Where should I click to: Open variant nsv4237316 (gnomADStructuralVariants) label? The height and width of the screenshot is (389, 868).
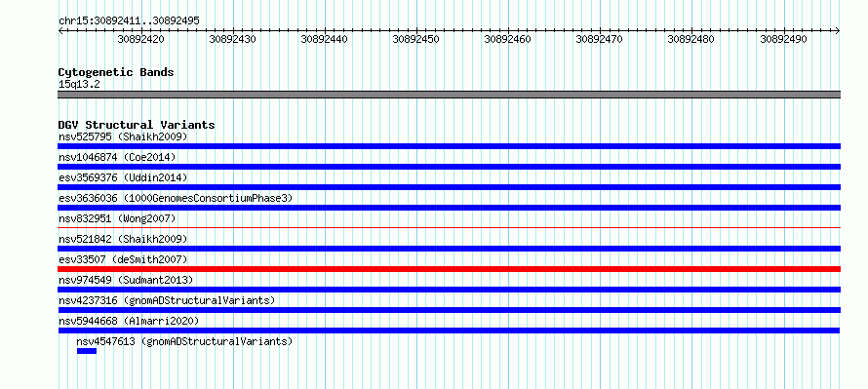167,300
